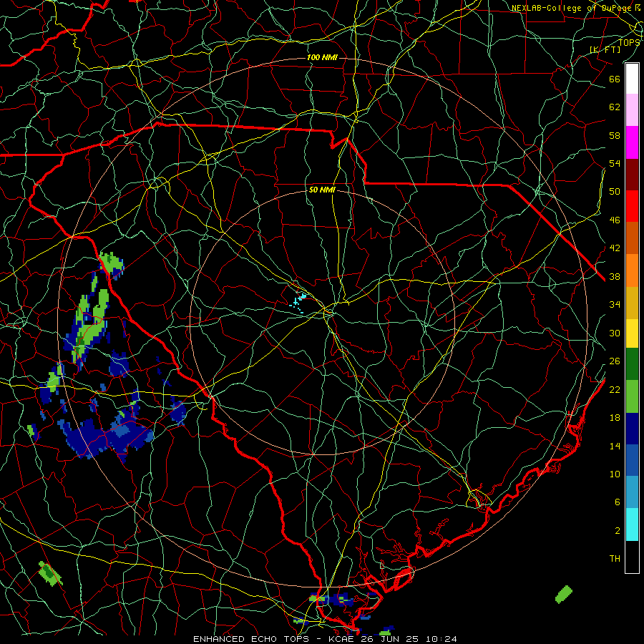
Task: Click the "62" legend value
Action: (x=615, y=107)
